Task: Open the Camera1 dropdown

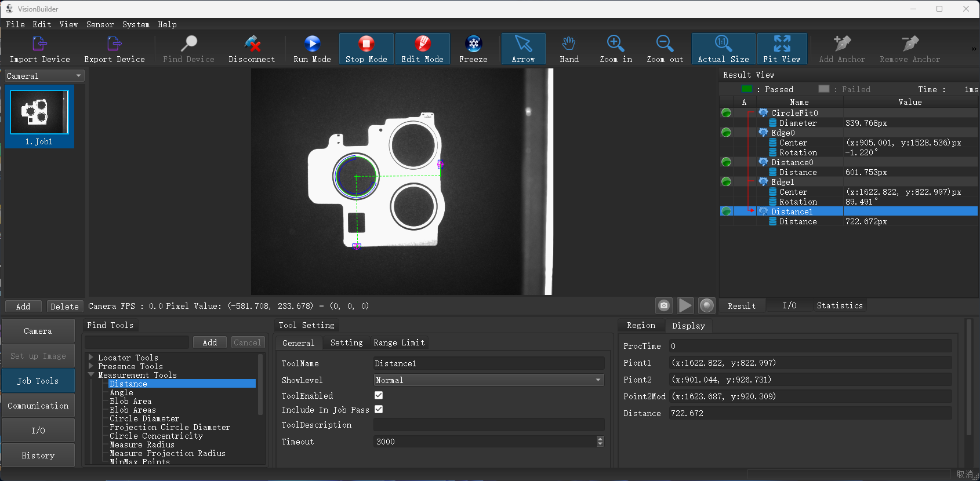Action: pos(44,76)
